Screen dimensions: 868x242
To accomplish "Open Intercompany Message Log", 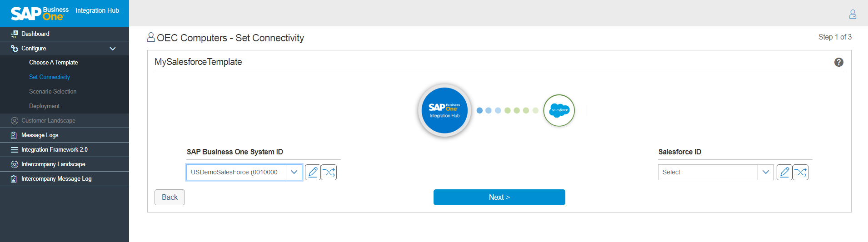I will (56, 179).
